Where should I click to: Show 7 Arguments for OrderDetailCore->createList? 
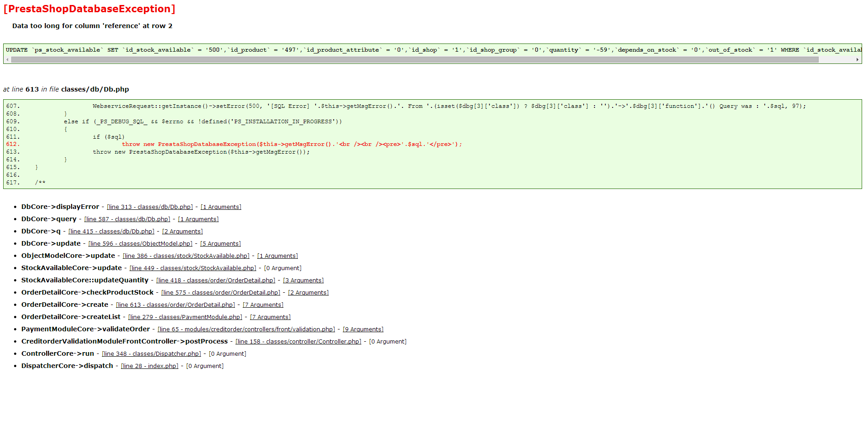270,317
